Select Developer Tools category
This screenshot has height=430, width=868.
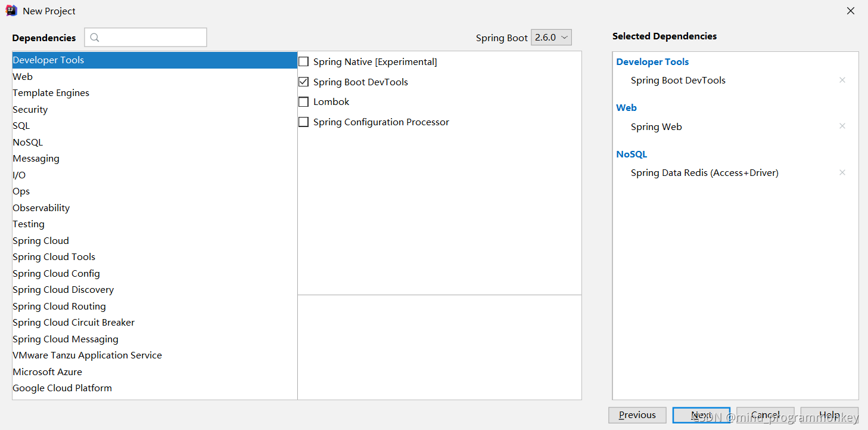click(x=155, y=60)
